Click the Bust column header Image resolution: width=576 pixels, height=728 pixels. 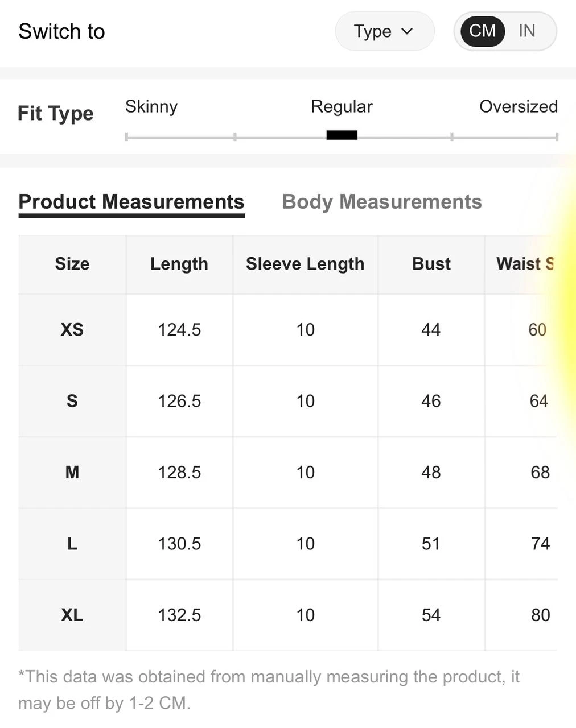[x=431, y=264]
